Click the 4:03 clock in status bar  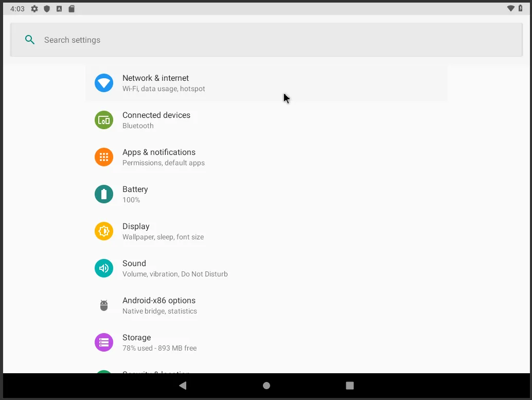17,9
